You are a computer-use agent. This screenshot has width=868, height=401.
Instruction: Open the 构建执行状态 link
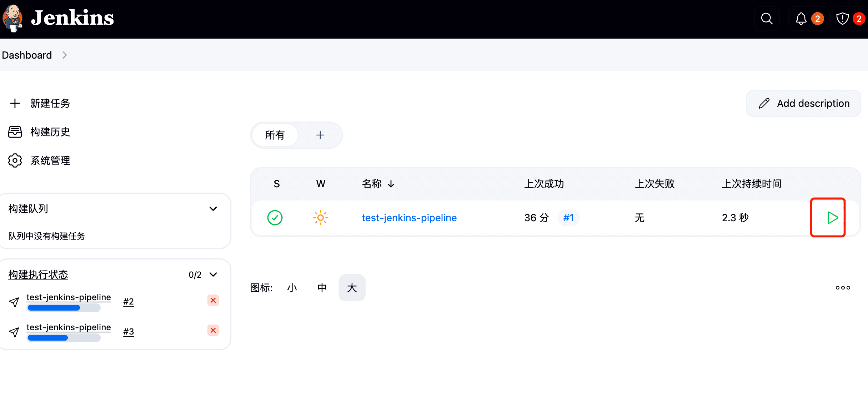pos(38,274)
